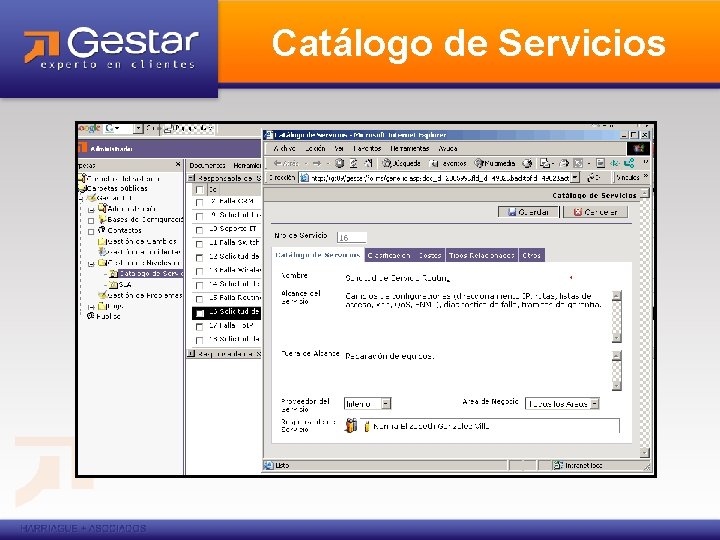Switch to the Tipos Relacionados tab
Viewport: 720px width, 540px height.
click(481, 255)
